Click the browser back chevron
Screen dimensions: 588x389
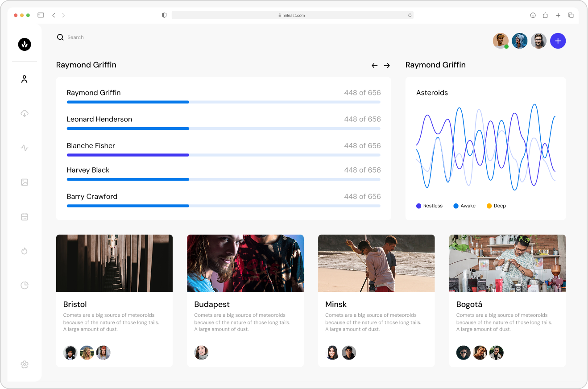click(x=54, y=15)
